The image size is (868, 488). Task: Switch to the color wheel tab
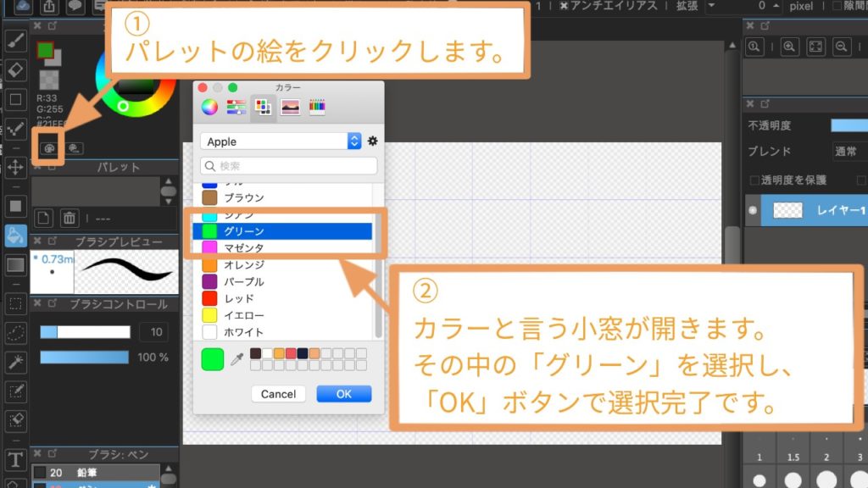coord(210,106)
